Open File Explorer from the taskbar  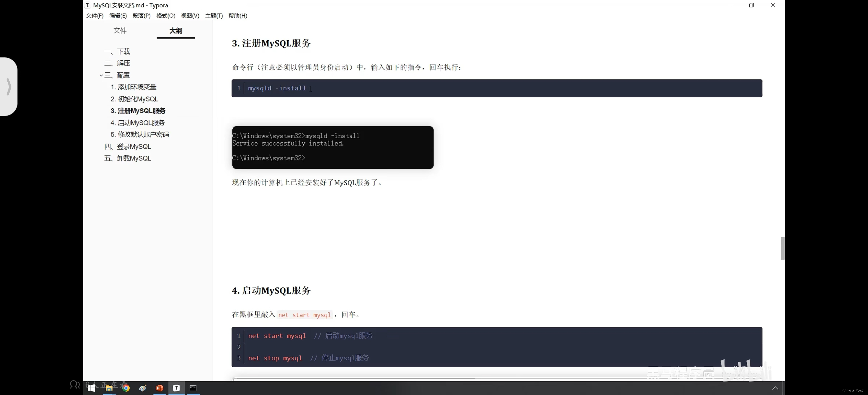tap(109, 388)
